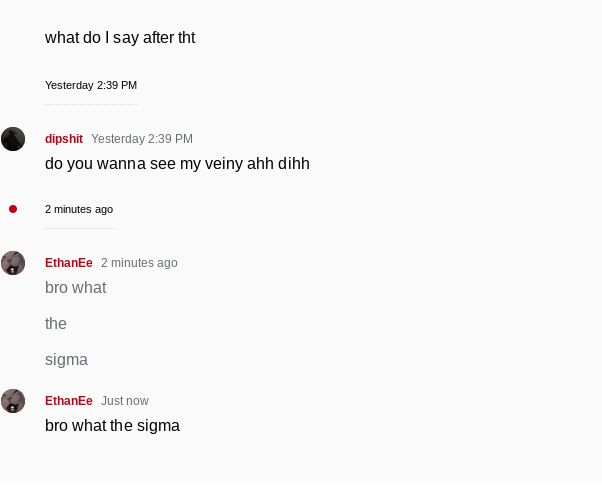This screenshot has height=496, width=602.
Task: Click the dipshit username link
Action: click(64, 139)
